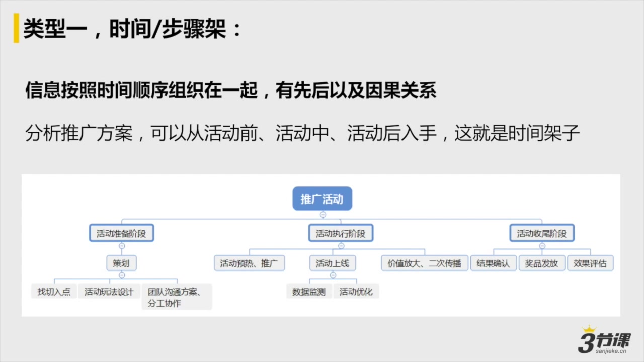
Task: Collapse the toggle below 活动上线 node
Action: pyautogui.click(x=333, y=275)
